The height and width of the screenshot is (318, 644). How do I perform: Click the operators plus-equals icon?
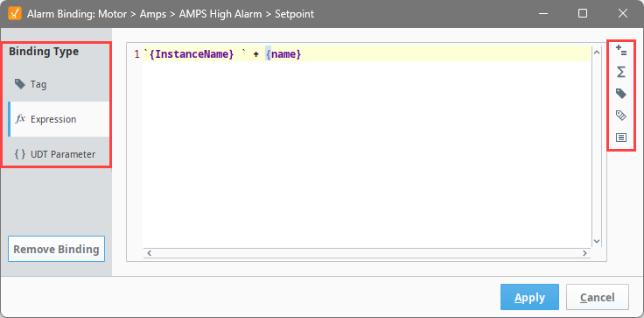pyautogui.click(x=621, y=51)
